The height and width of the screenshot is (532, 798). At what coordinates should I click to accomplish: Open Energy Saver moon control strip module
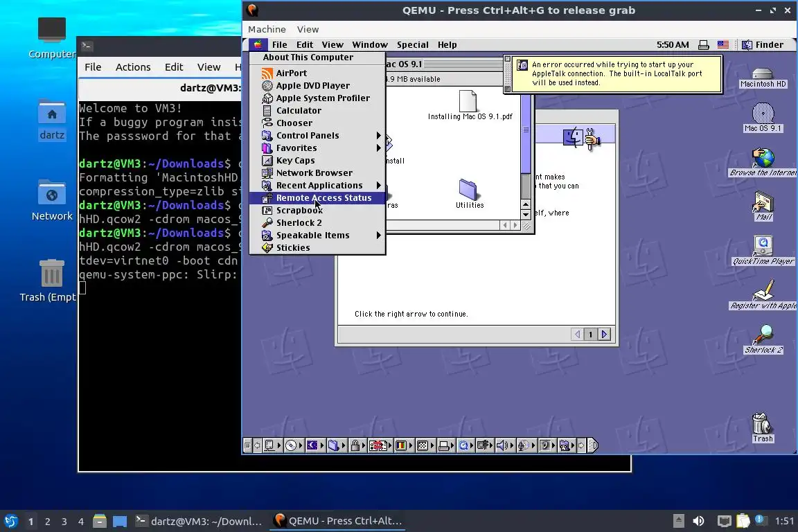click(315, 445)
